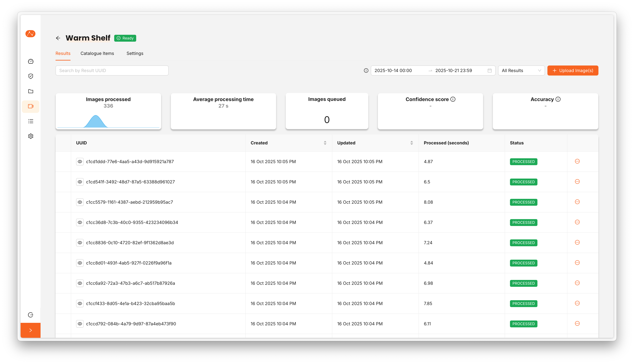Open the folder icon in sidebar
The height and width of the screenshot is (364, 634).
click(x=31, y=91)
